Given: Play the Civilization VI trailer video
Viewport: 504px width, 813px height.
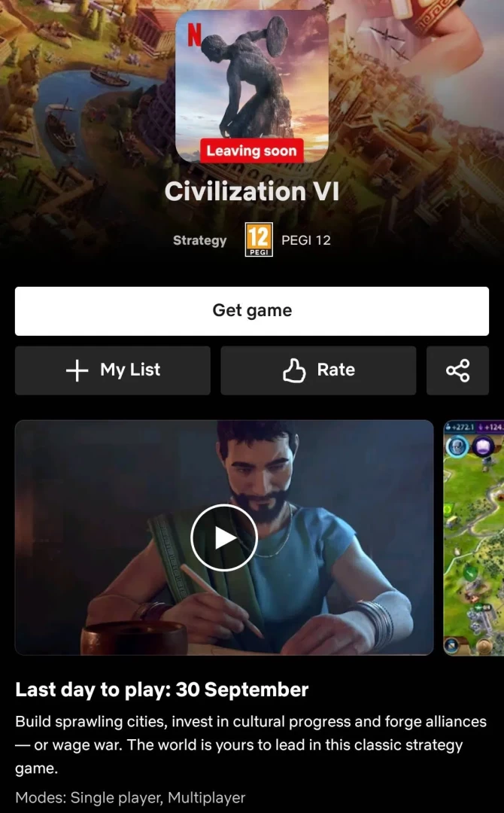Looking at the screenshot, I should pyautogui.click(x=223, y=537).
